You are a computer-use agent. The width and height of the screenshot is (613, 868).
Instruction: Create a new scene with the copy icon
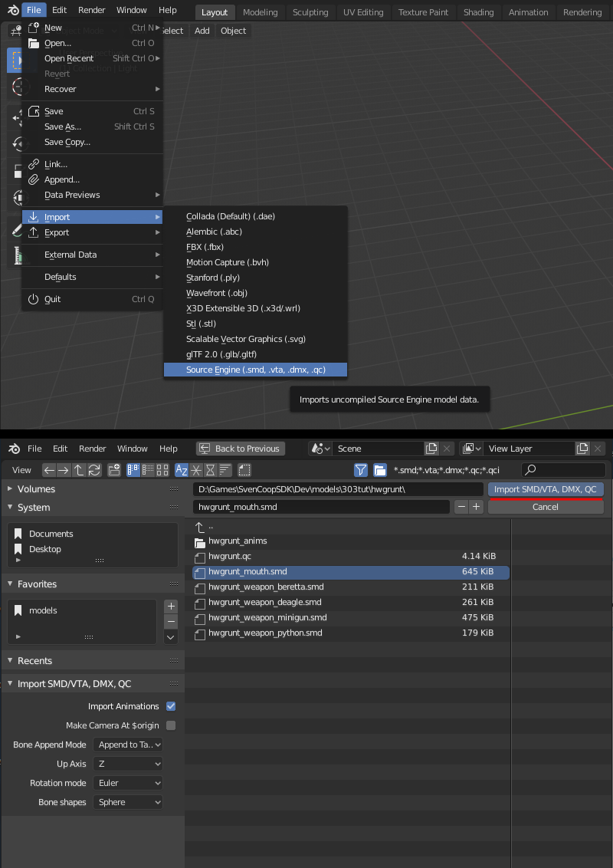(x=431, y=449)
